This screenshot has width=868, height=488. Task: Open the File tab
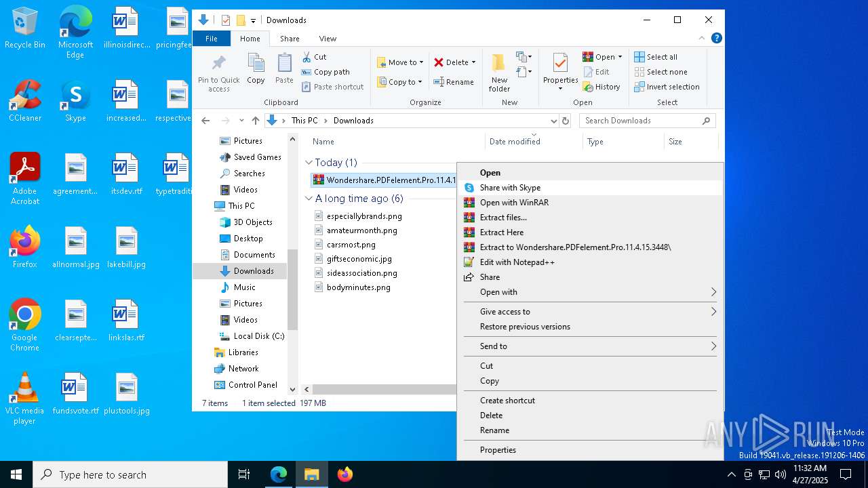[x=212, y=39]
